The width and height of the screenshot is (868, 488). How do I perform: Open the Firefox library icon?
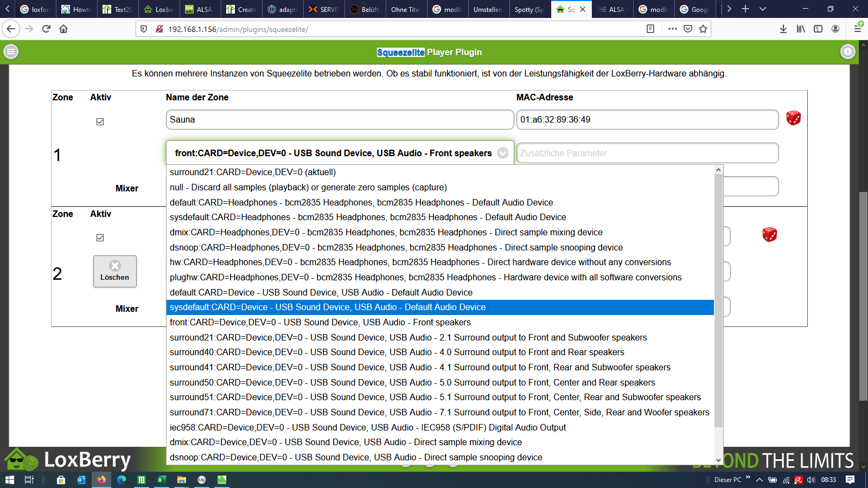pyautogui.click(x=801, y=29)
